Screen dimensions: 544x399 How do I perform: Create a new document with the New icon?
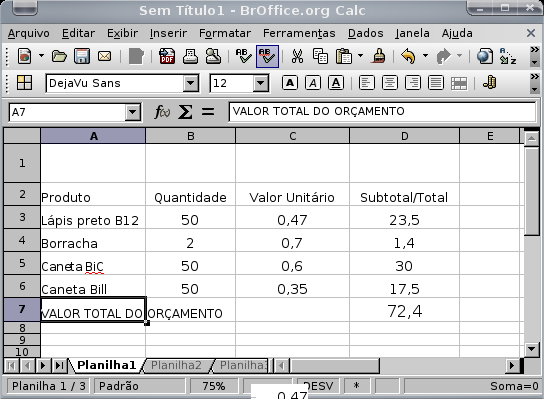point(24,56)
